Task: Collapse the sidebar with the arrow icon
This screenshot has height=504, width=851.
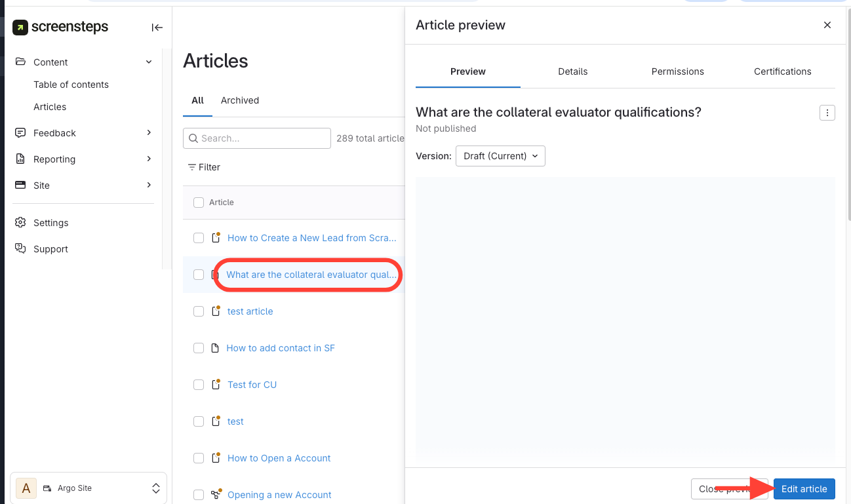Action: coord(157,28)
